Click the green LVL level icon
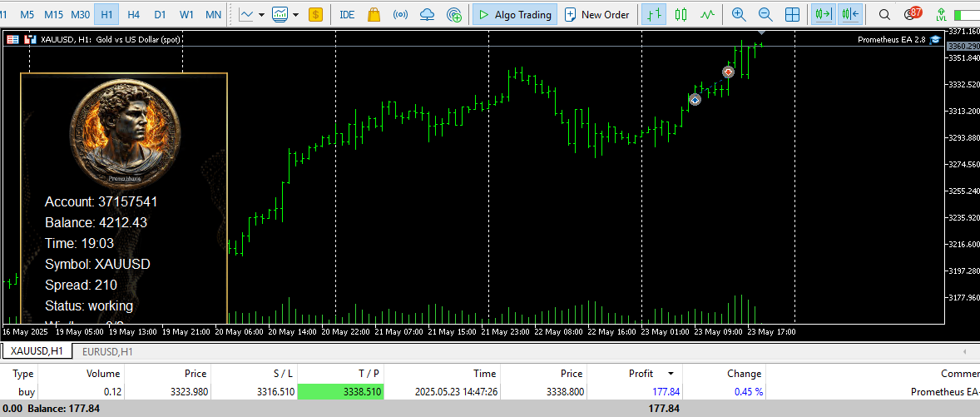Image resolution: width=980 pixels, height=417 pixels. [x=941, y=14]
